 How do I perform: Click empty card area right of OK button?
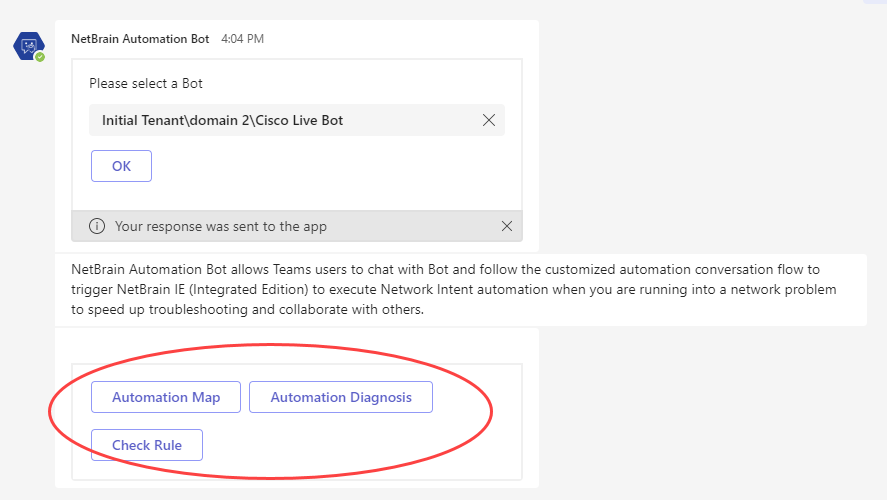coord(330,166)
